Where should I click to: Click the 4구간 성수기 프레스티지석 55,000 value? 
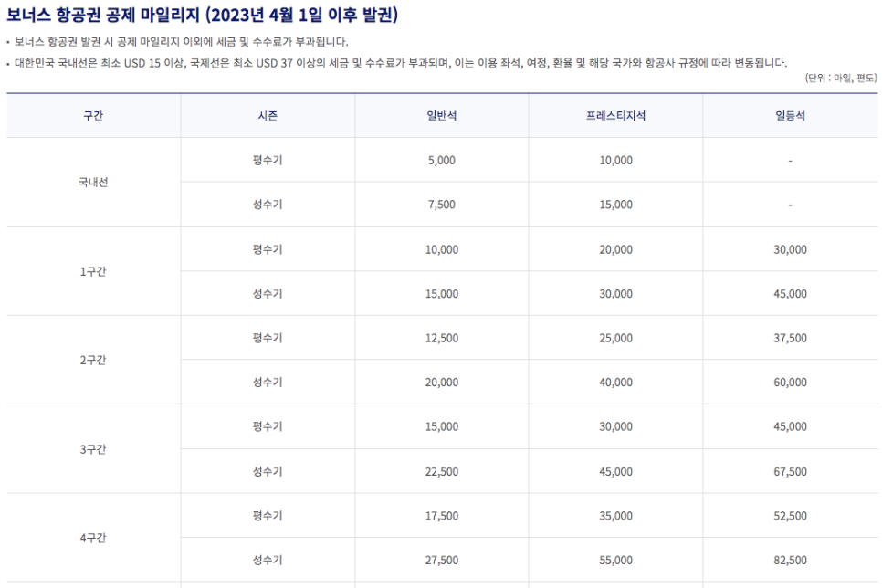tap(614, 559)
